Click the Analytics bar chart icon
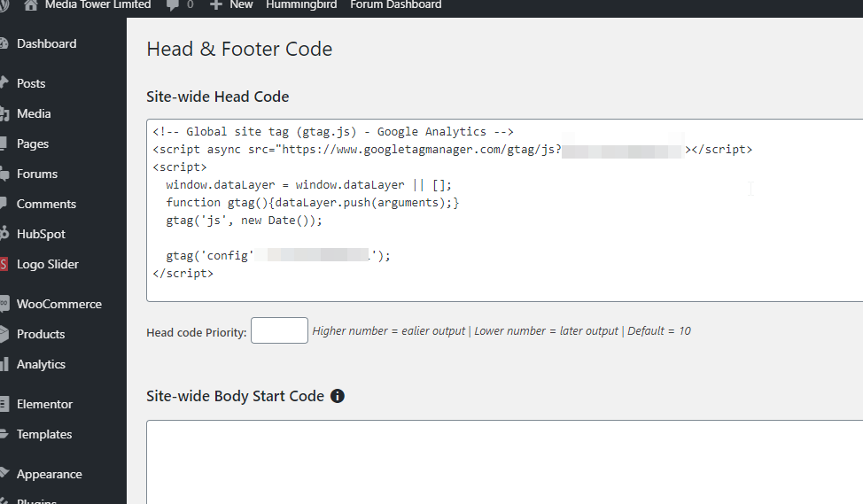The height and width of the screenshot is (504, 863). [4, 364]
